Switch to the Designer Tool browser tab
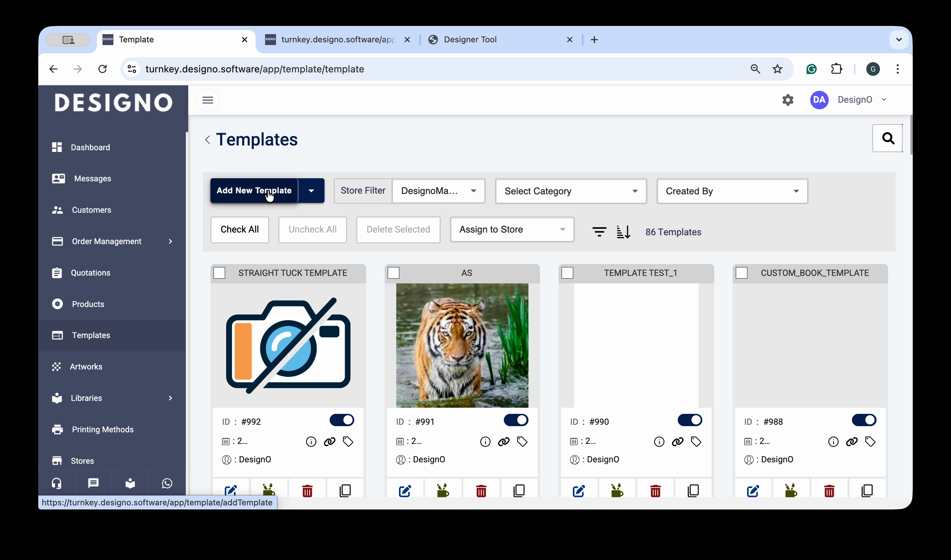 pos(470,40)
